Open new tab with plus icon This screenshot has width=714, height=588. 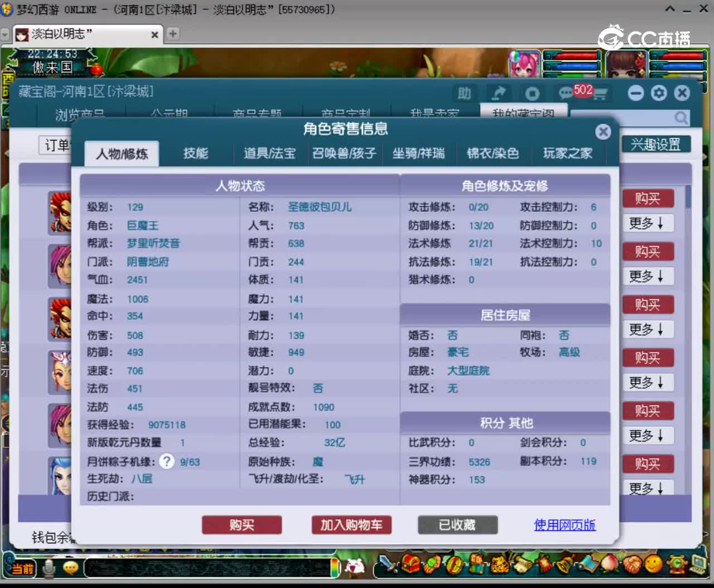[x=173, y=33]
